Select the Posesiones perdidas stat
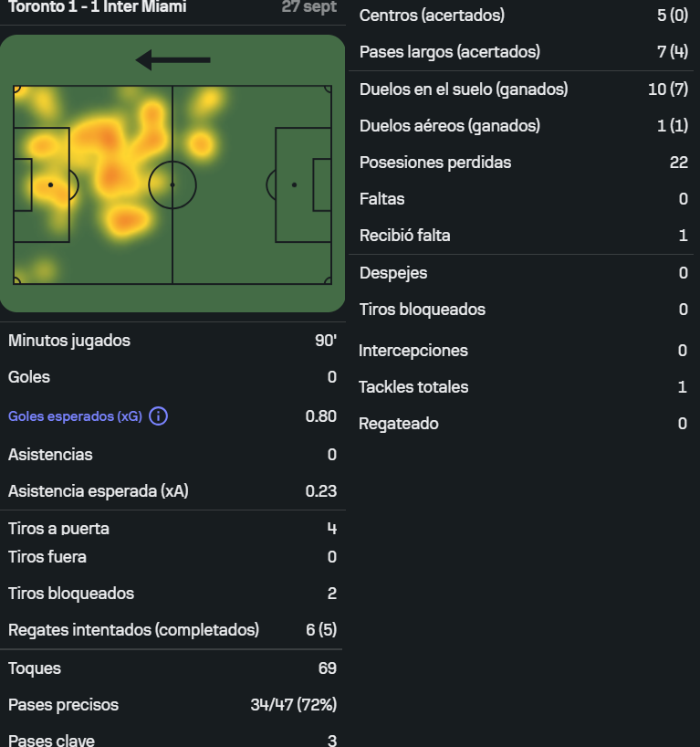 (x=523, y=163)
